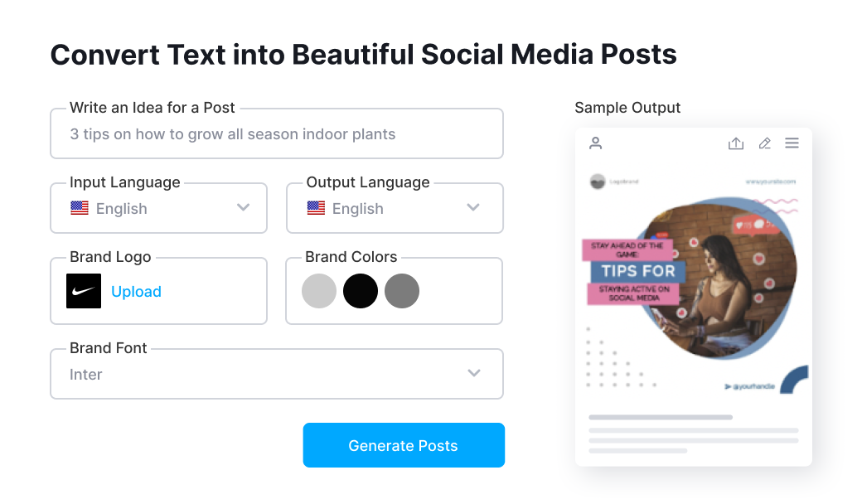
Task: Click the US flag in Output Language
Action: 316,208
